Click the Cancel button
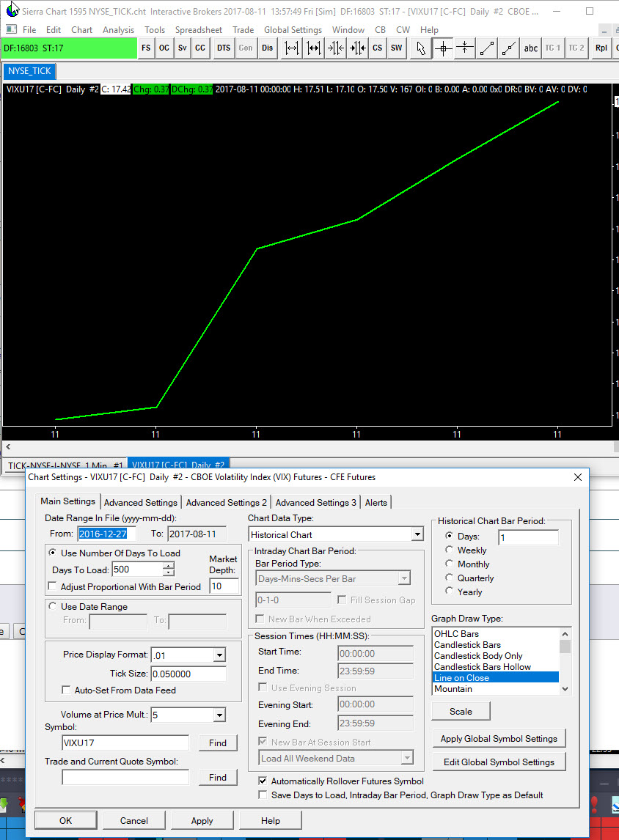The height and width of the screenshot is (840, 619). coord(134,821)
